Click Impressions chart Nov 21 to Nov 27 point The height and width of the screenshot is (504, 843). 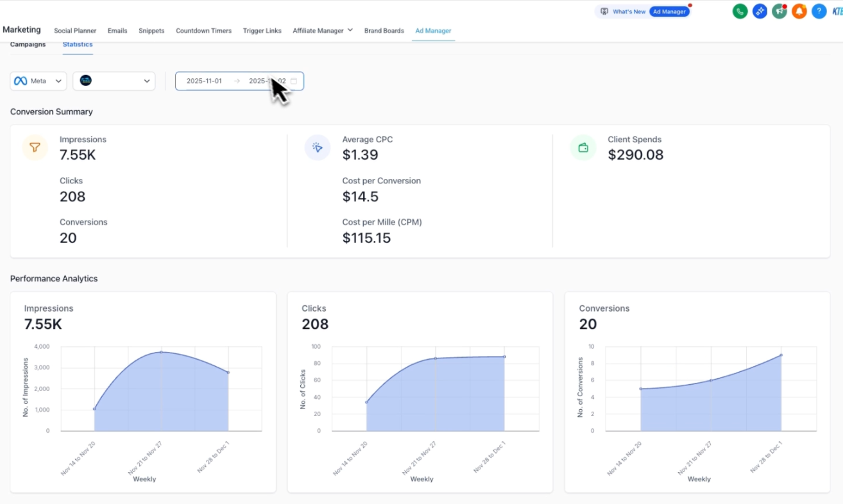click(161, 352)
